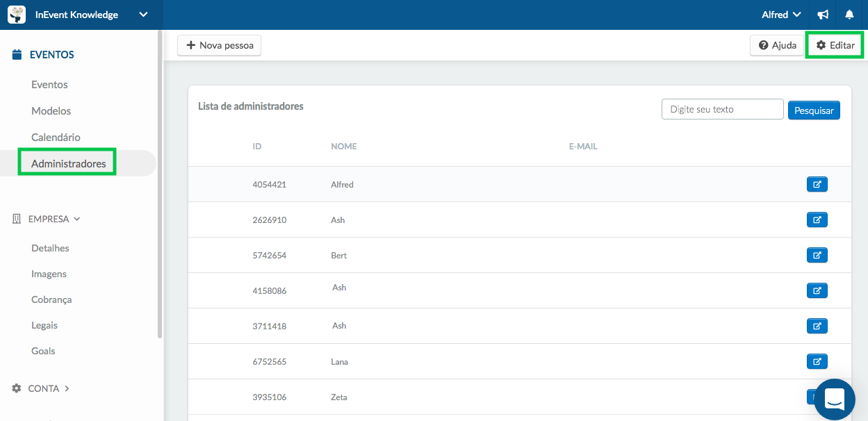Image resolution: width=868 pixels, height=421 pixels.
Task: Click the EVENTOS section header
Action: coord(43,55)
